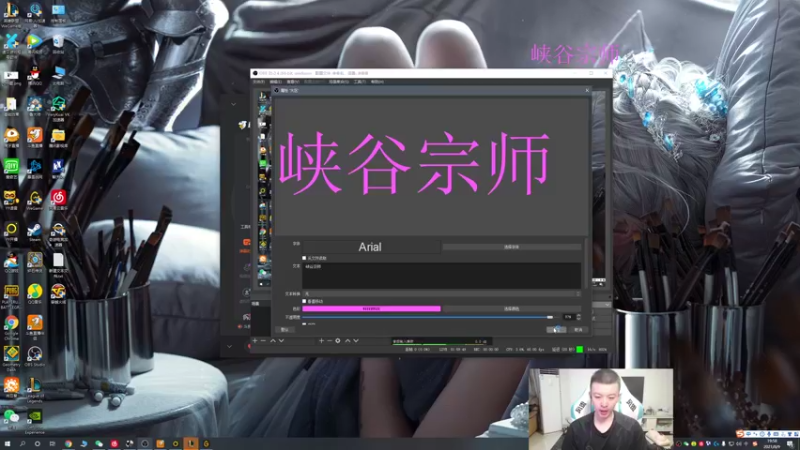Open PUBG Battlegrounds desktop shortcut
Viewport: 800px width, 450px height.
click(11, 295)
